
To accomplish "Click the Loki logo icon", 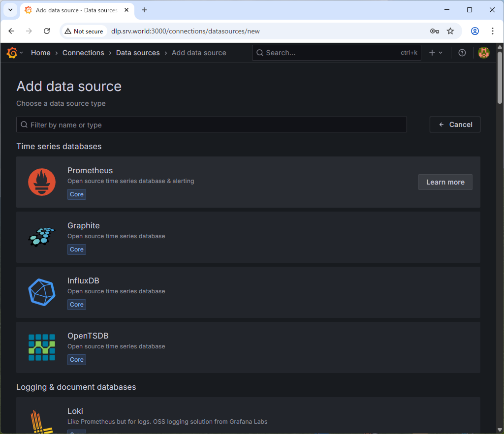I will [x=42, y=422].
